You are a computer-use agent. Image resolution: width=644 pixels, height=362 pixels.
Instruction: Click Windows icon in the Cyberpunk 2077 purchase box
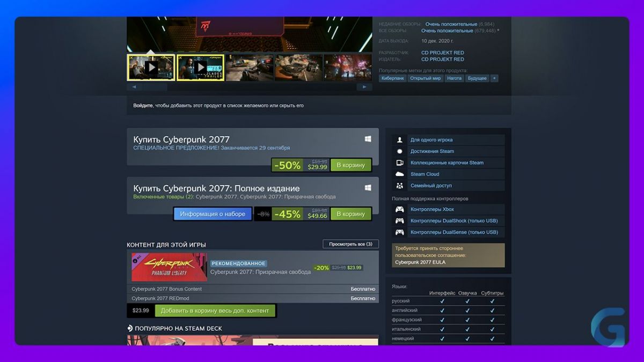368,139
